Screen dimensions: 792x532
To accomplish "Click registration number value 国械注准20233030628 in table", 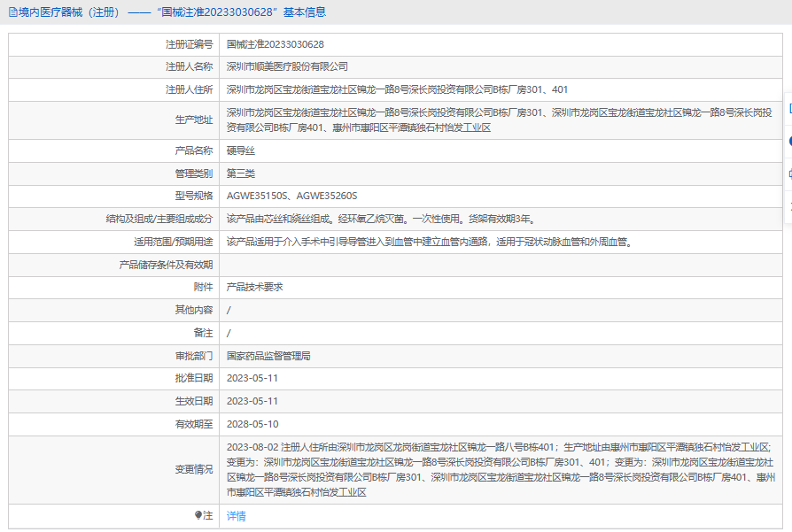I will [x=275, y=43].
